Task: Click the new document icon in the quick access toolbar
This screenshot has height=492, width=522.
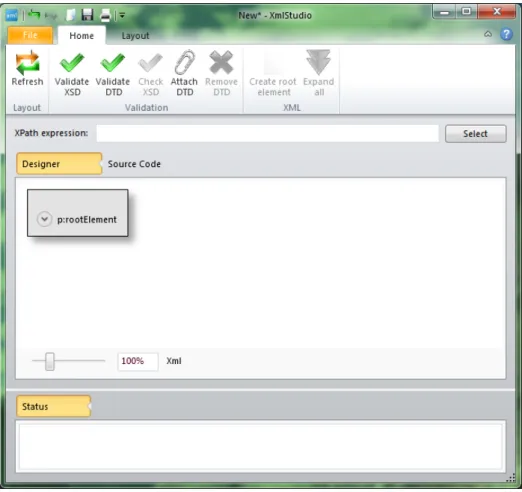Action: pos(71,15)
